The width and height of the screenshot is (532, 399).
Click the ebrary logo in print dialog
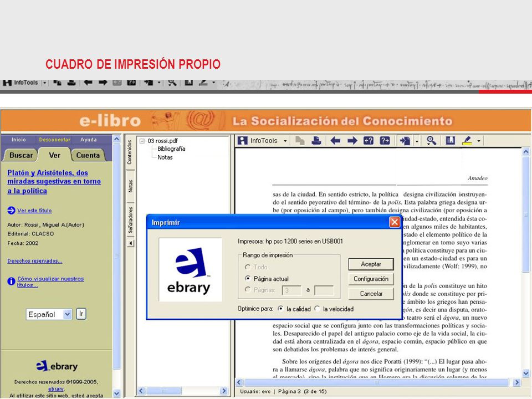click(x=190, y=270)
